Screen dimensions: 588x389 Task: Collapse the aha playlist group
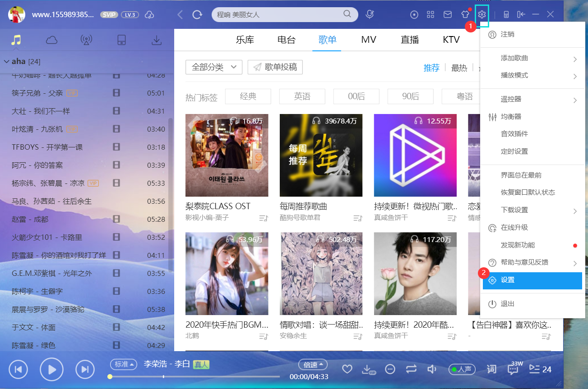6,61
